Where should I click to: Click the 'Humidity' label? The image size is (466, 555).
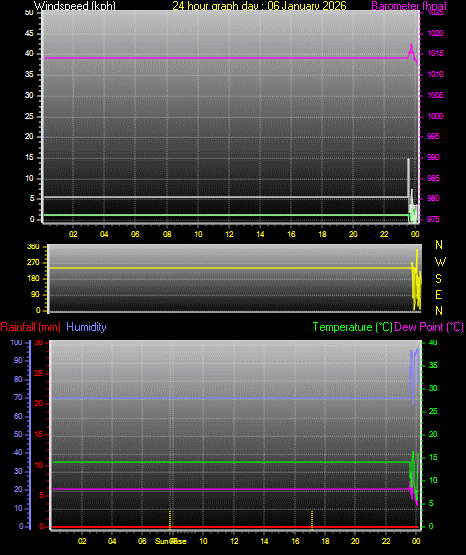pyautogui.click(x=86, y=327)
